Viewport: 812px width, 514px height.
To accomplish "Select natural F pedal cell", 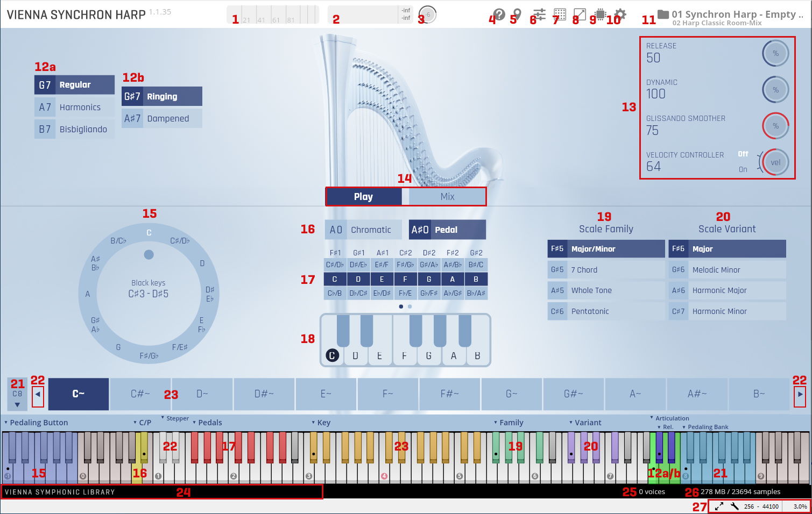I will click(405, 279).
